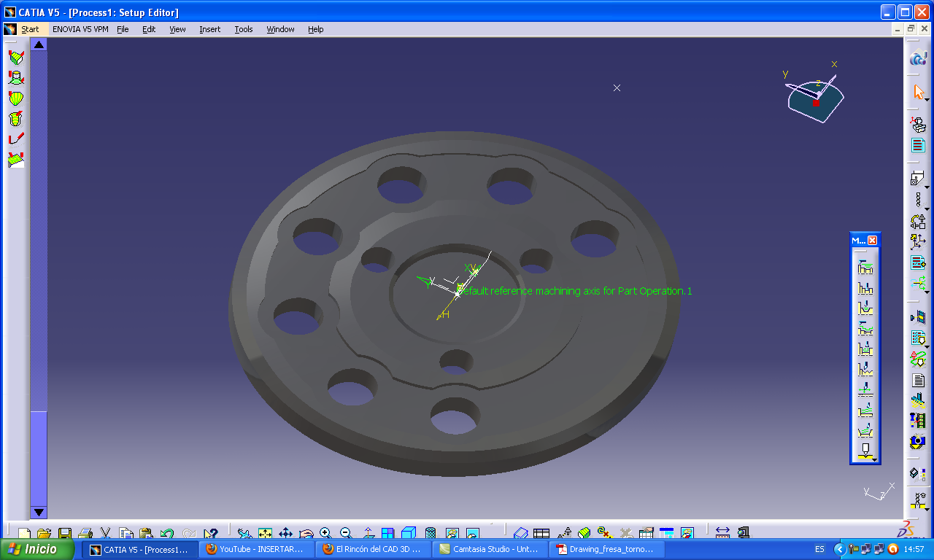Click the last icon with arrow in M... palette
934x560 pixels.
pos(865,451)
